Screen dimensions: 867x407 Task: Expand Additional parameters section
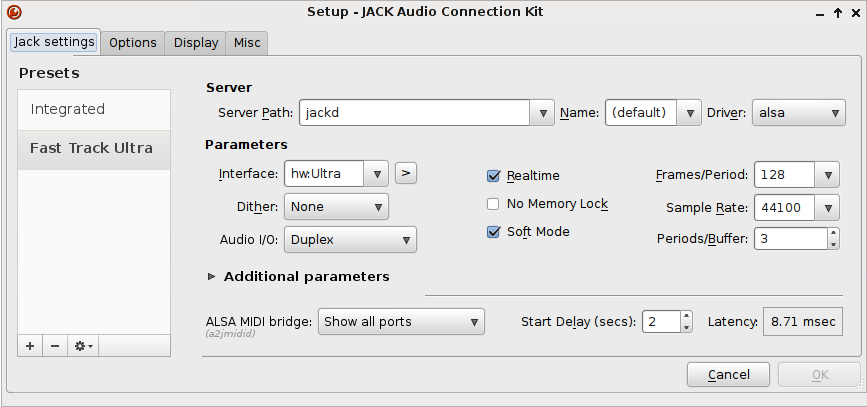click(x=211, y=276)
